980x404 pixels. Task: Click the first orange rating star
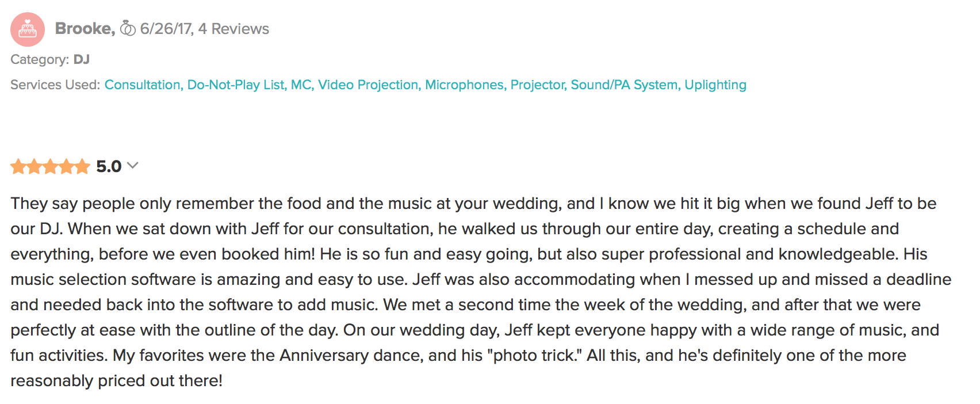(18, 166)
